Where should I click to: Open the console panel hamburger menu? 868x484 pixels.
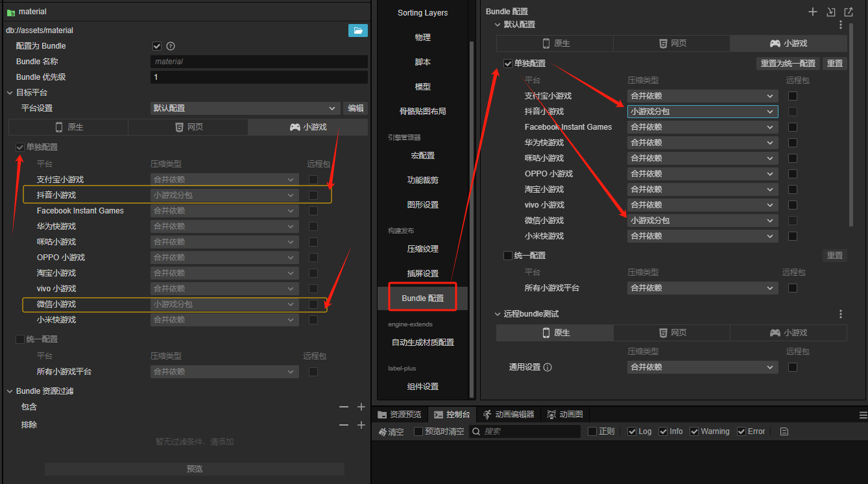(x=863, y=415)
